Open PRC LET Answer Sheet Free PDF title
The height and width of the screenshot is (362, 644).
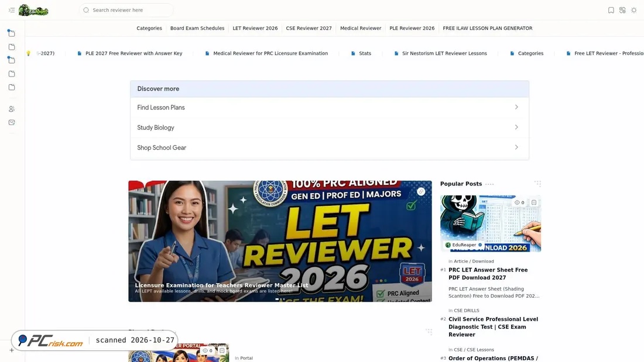tap(488, 274)
